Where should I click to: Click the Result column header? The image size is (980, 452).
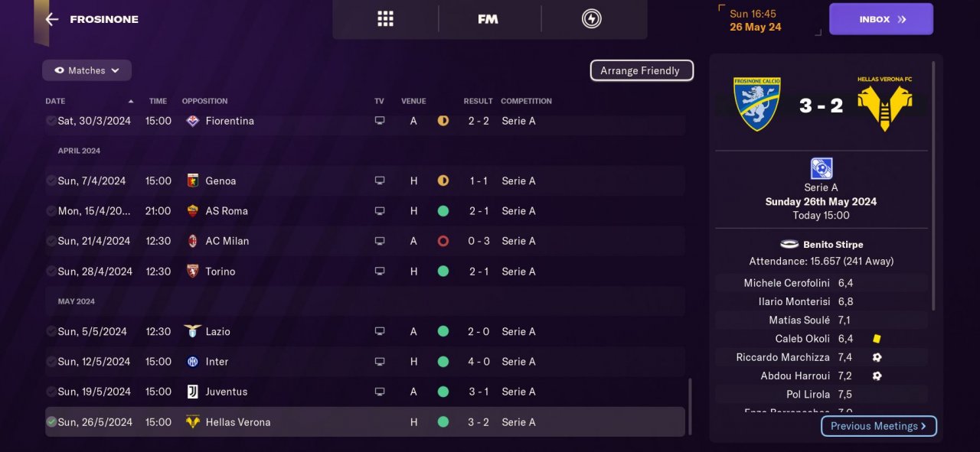pyautogui.click(x=478, y=101)
